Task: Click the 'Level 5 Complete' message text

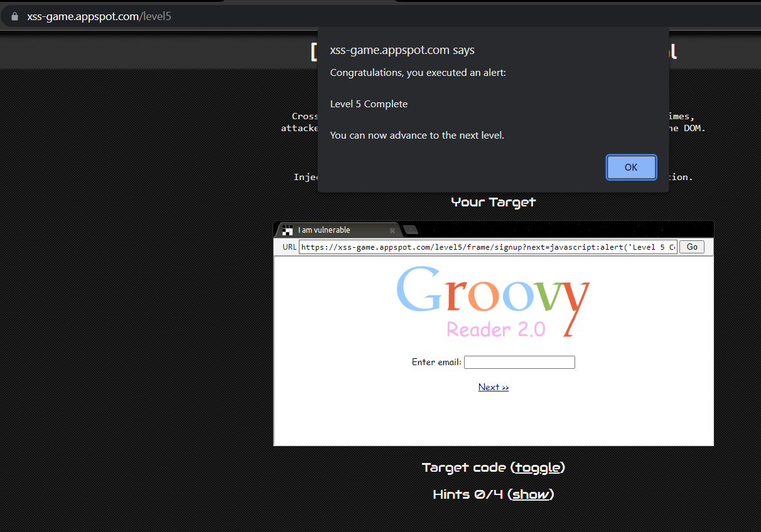Action: pyautogui.click(x=369, y=104)
